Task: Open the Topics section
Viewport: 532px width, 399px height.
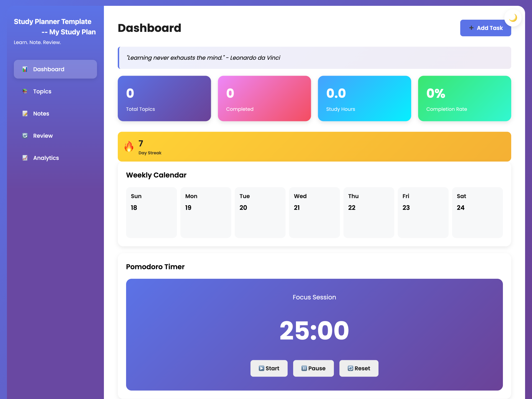Action: coord(42,91)
